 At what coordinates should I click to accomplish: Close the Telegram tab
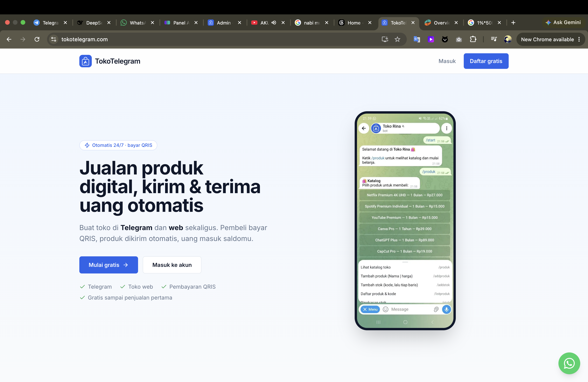tap(65, 23)
